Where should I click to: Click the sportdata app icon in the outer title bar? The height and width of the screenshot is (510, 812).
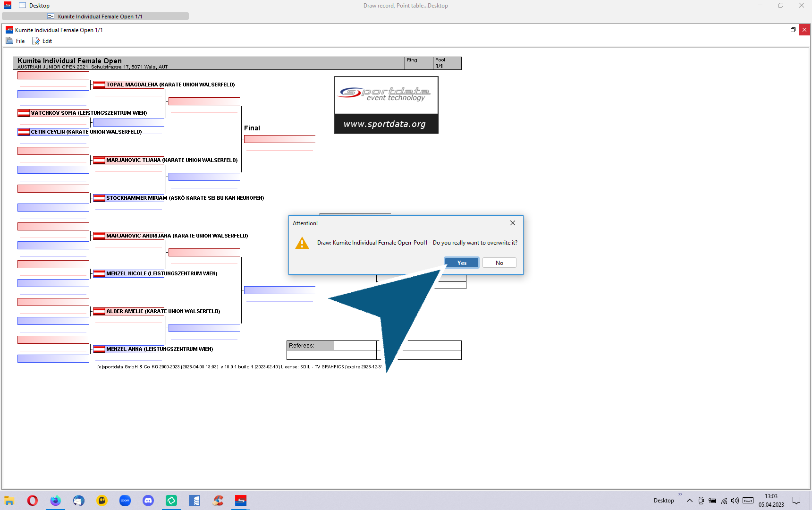tap(8, 6)
